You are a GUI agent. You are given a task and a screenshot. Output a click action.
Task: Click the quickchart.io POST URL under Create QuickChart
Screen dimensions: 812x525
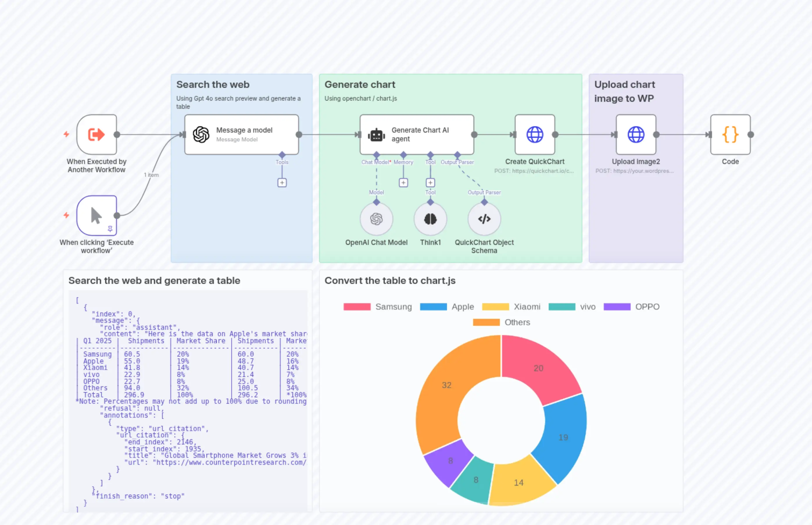[x=535, y=171]
